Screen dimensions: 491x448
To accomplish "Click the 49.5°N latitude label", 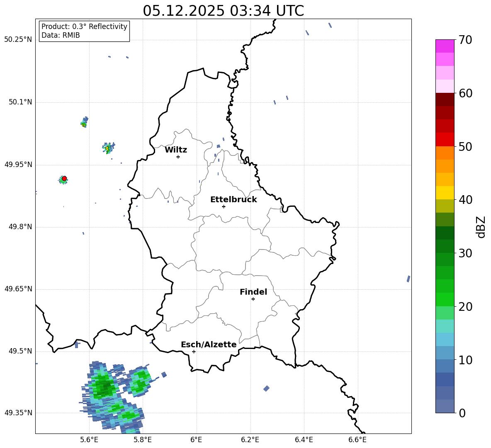I will point(20,351).
